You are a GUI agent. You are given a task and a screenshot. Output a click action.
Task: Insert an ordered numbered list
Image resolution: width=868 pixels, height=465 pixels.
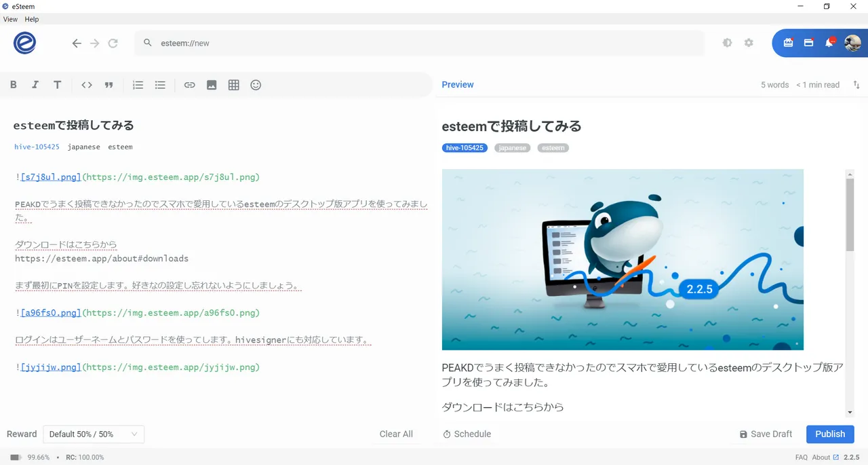[138, 85]
